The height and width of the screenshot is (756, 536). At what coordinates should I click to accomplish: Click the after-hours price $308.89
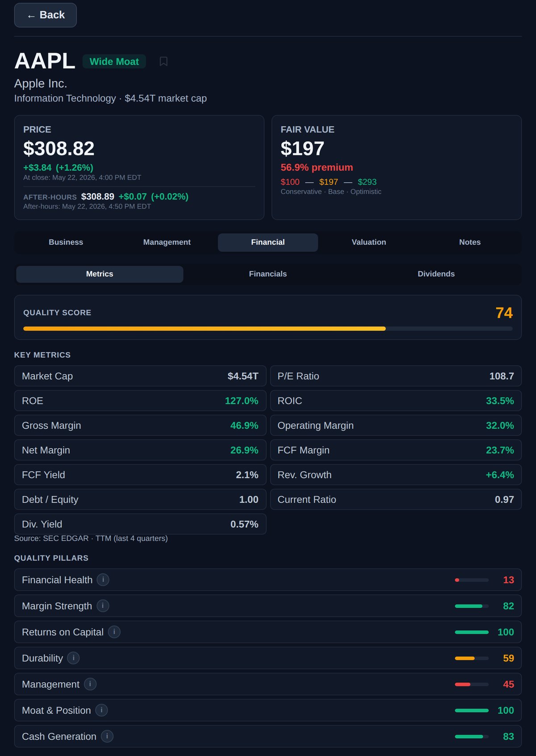[98, 196]
